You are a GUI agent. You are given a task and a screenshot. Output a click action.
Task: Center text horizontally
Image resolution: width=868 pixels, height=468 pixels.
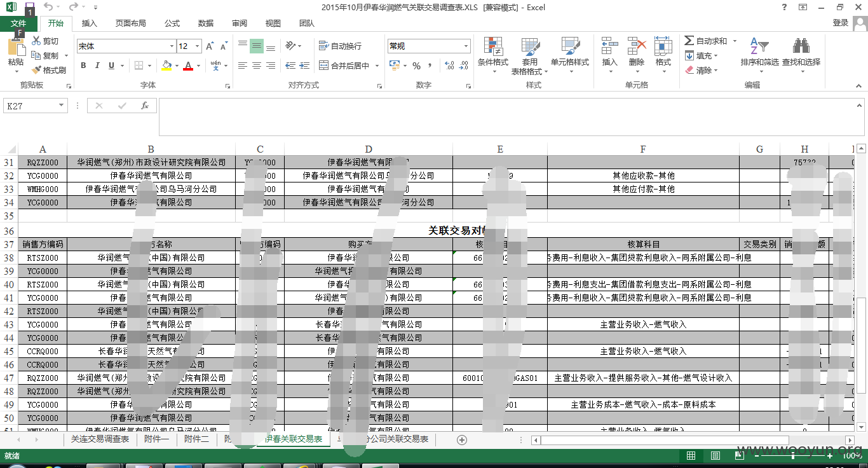click(x=257, y=65)
